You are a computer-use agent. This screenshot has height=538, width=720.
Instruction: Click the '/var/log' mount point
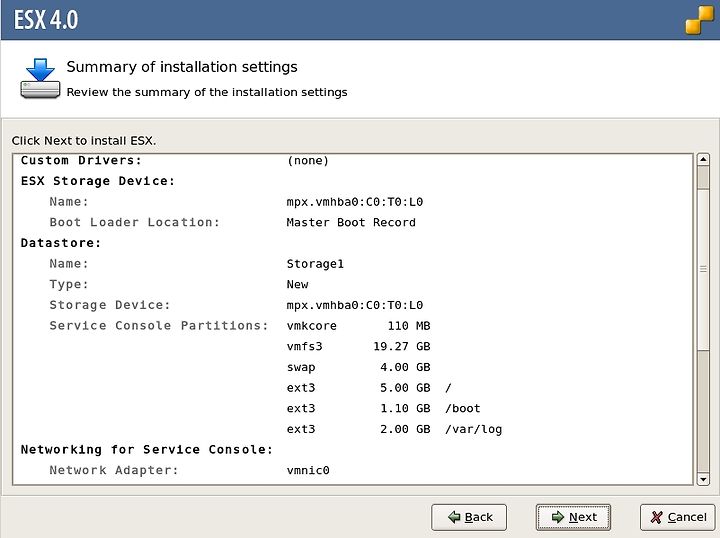(473, 429)
